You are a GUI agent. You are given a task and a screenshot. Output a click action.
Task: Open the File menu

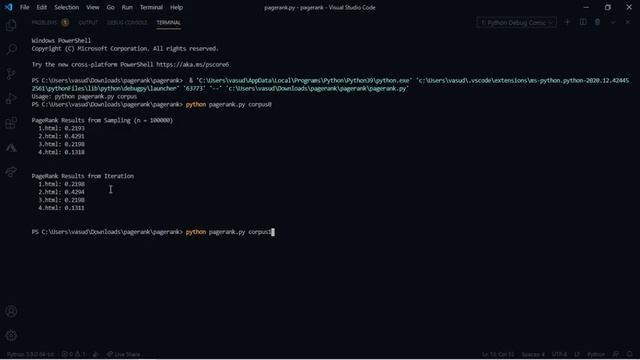tap(24, 7)
